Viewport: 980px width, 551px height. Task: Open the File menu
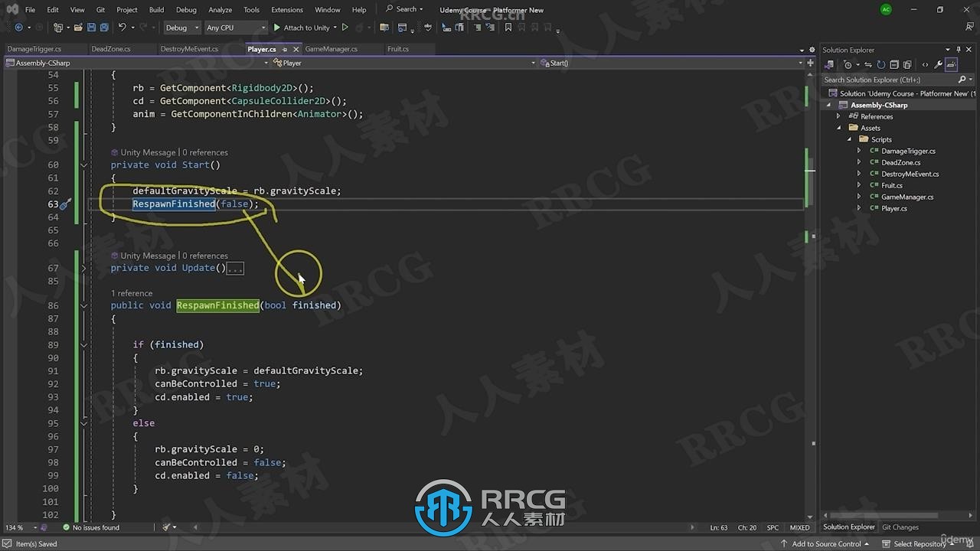(30, 10)
